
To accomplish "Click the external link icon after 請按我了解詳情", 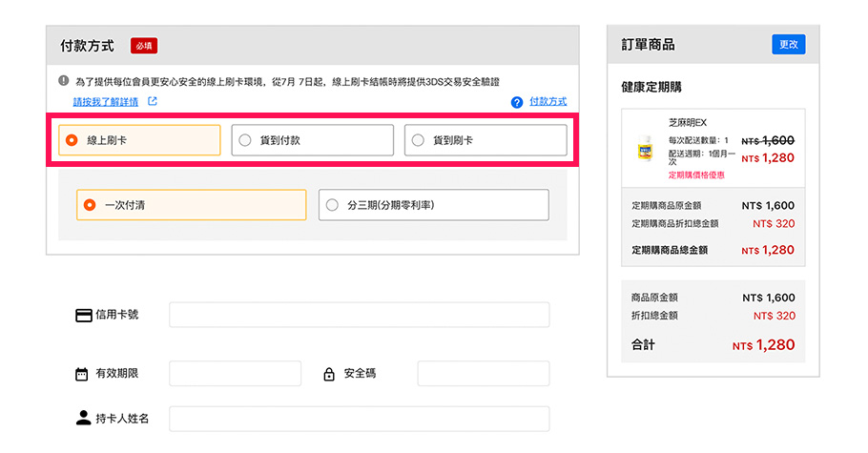I will (152, 101).
